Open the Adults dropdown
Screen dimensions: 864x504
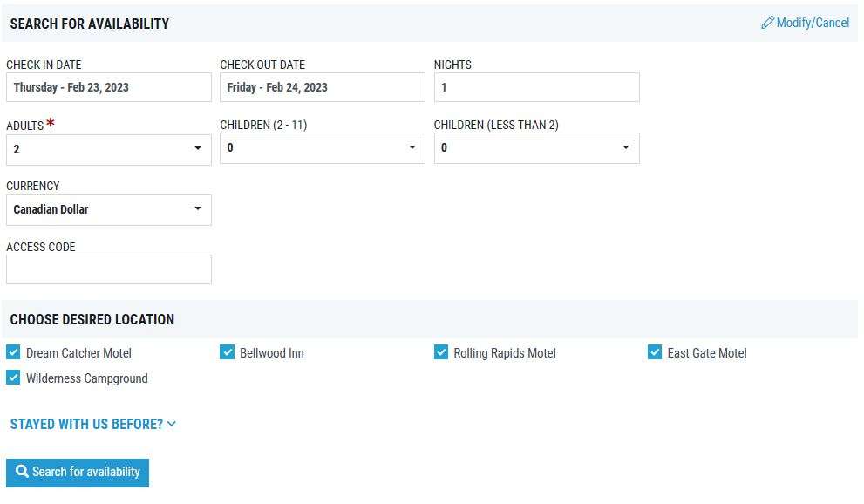click(109, 149)
